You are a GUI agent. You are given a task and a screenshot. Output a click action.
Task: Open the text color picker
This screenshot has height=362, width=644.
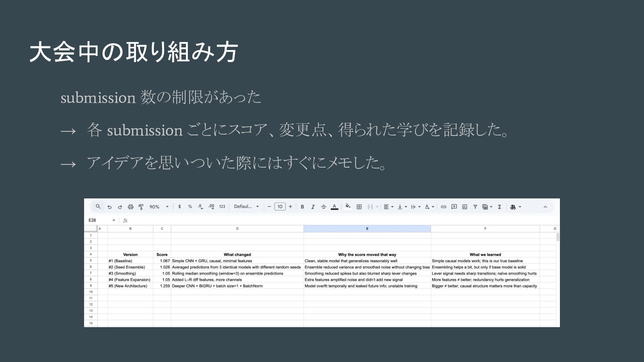[334, 206]
